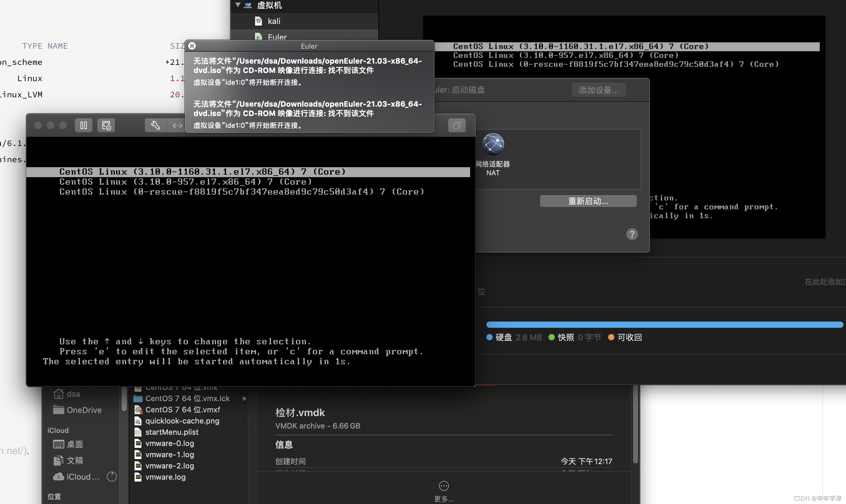Click the 位置 section header in sidebar

click(x=54, y=496)
